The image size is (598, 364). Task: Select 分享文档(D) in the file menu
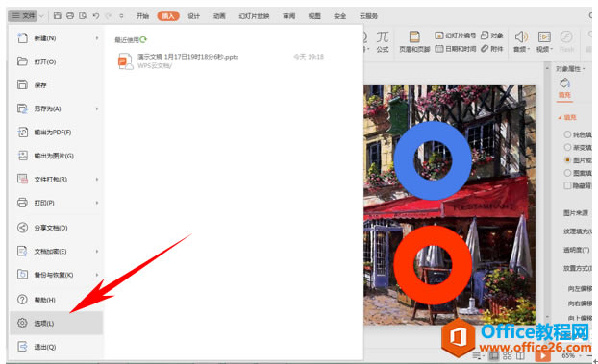point(57,228)
